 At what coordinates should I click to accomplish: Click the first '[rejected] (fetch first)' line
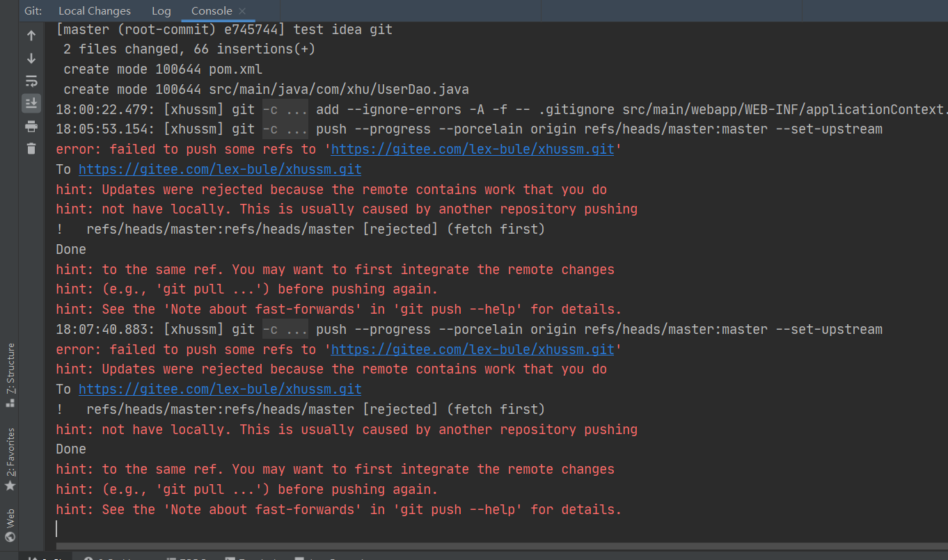click(x=301, y=230)
